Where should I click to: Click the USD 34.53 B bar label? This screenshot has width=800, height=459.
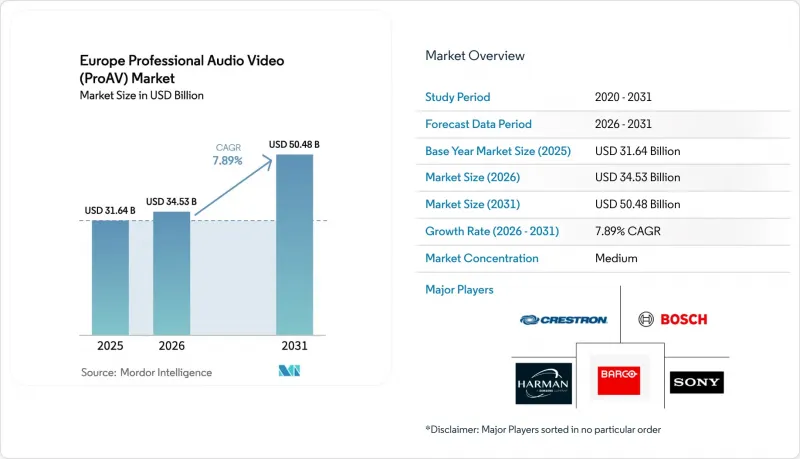(171, 202)
